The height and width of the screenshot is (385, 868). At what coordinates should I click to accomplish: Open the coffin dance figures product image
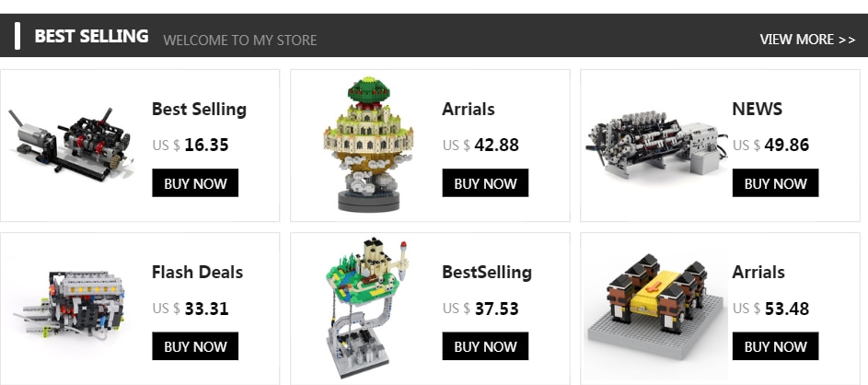[656, 308]
